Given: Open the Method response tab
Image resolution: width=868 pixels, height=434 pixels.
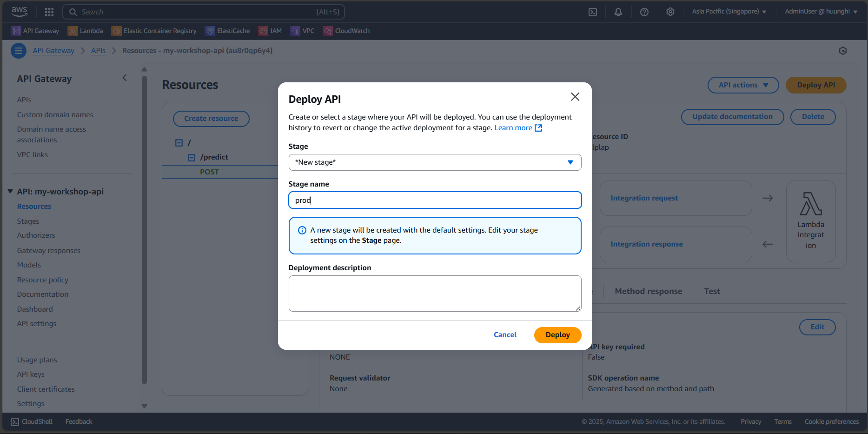Looking at the screenshot, I should (x=649, y=291).
